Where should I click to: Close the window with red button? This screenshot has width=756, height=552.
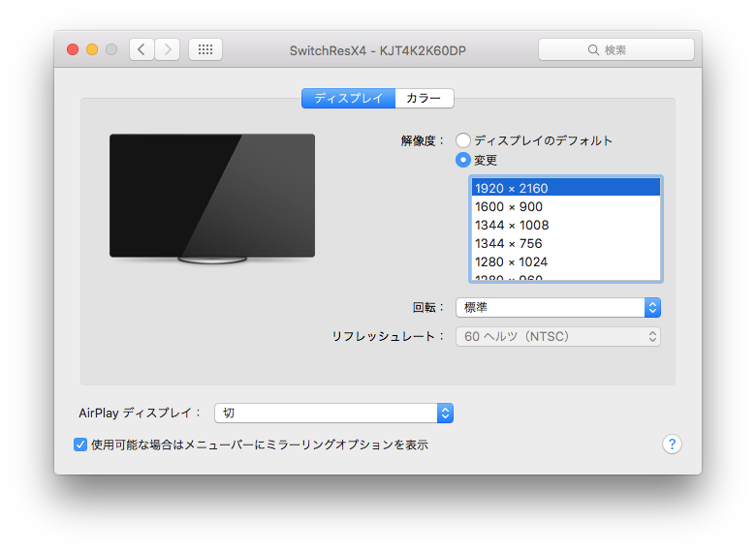pyautogui.click(x=73, y=49)
